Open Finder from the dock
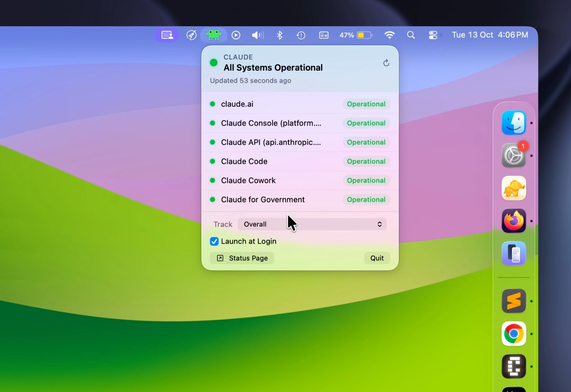 [x=514, y=123]
